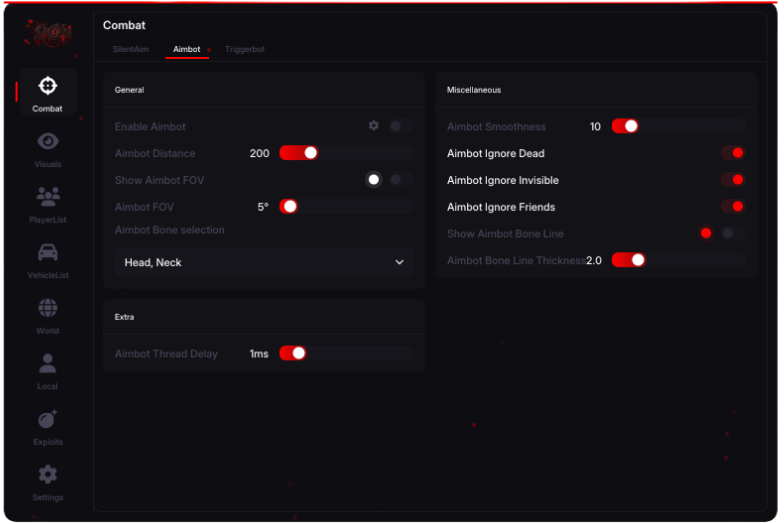Switch to the Triggerbot tab
This screenshot has height=524, width=784.
[x=244, y=49]
